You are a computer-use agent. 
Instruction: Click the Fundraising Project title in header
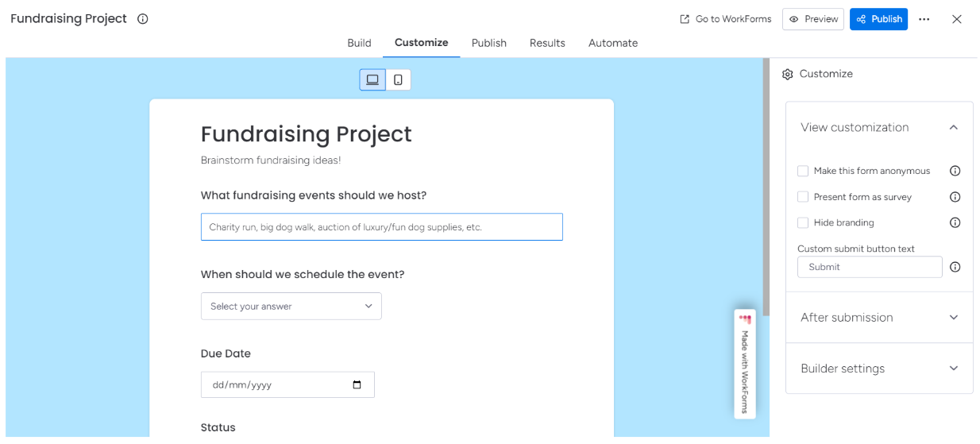[x=68, y=19]
